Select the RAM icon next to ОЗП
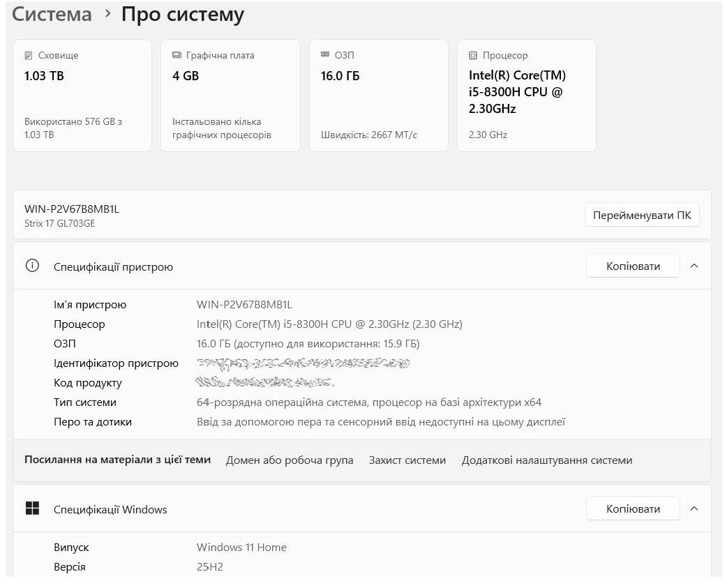Image resolution: width=727 pixels, height=588 pixels. [325, 54]
